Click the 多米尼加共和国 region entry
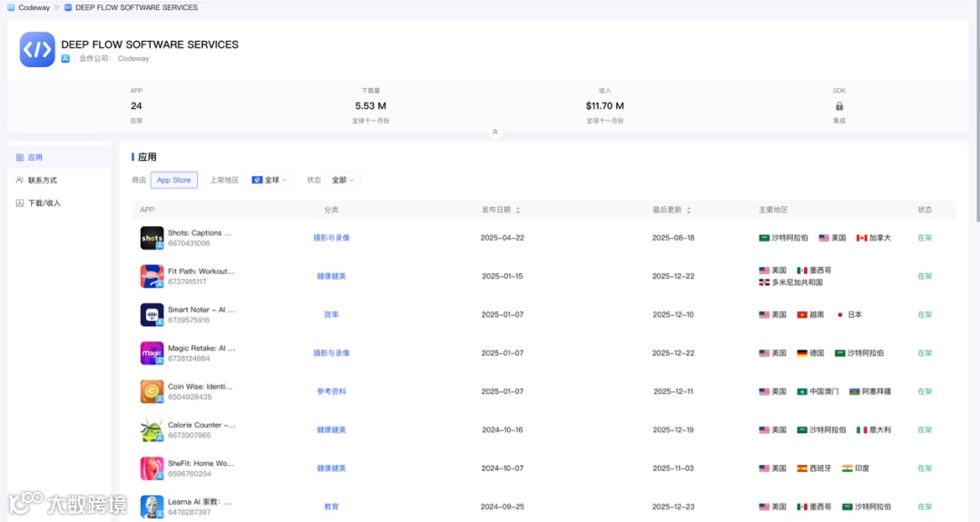 (x=790, y=282)
